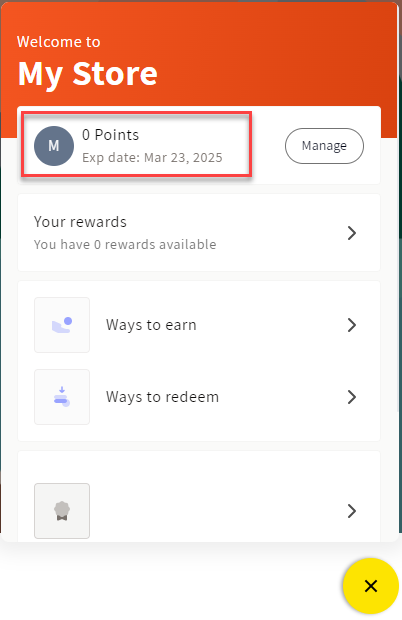Screen dimensions: 402x620
Task: Click the Exp date Mar 23, 2025 text
Action: coord(152,158)
